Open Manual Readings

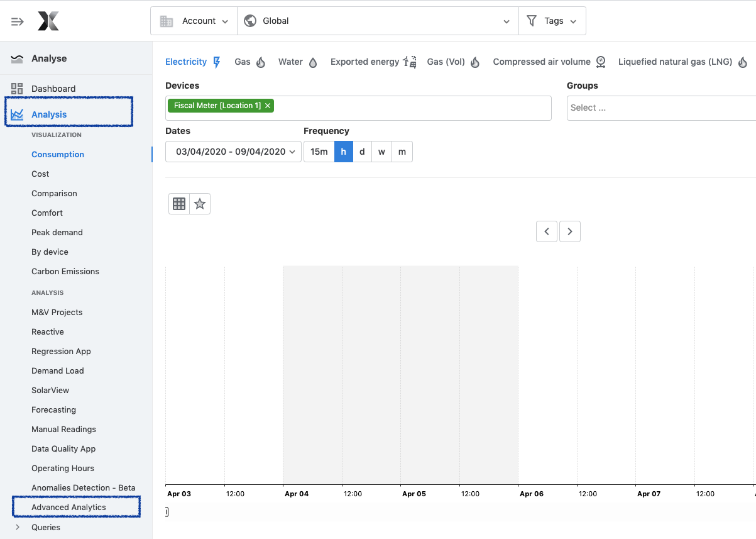coord(63,429)
